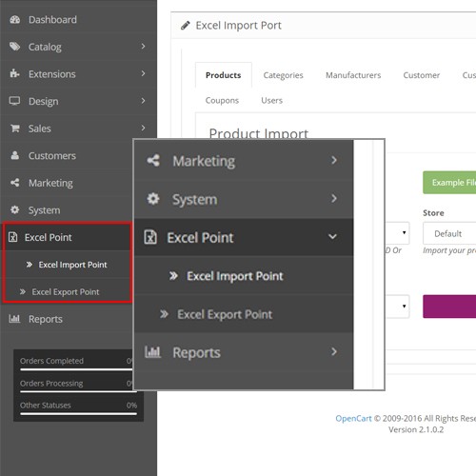Image resolution: width=476 pixels, height=476 pixels.
Task: Click the Excel file icon in zoomed panel
Action: pyautogui.click(x=150, y=237)
